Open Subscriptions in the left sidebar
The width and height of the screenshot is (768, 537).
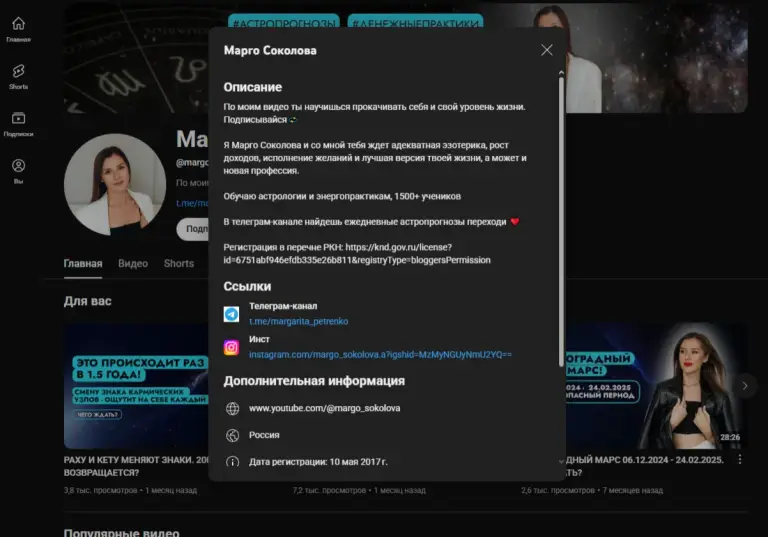pyautogui.click(x=18, y=124)
